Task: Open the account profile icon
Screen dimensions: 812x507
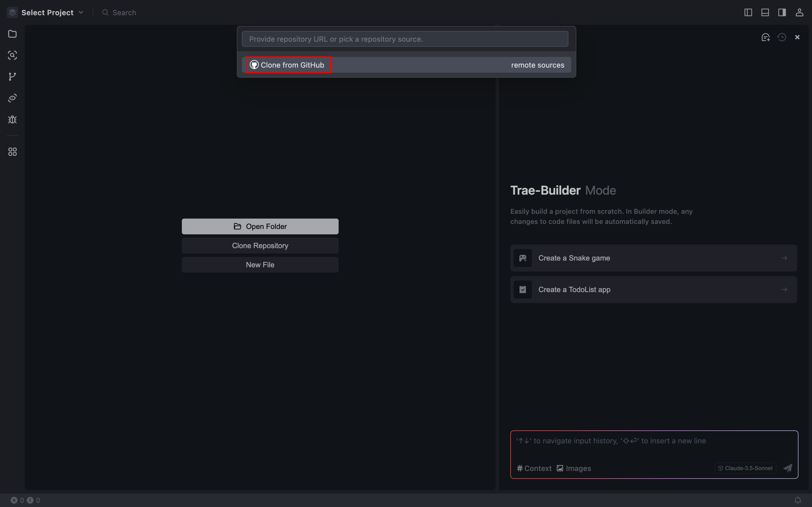Action: click(799, 12)
